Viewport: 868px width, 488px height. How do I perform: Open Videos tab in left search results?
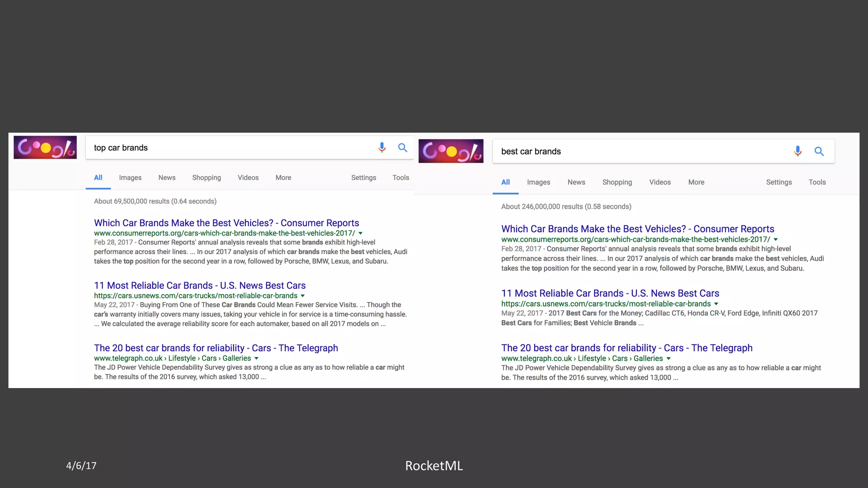point(248,177)
